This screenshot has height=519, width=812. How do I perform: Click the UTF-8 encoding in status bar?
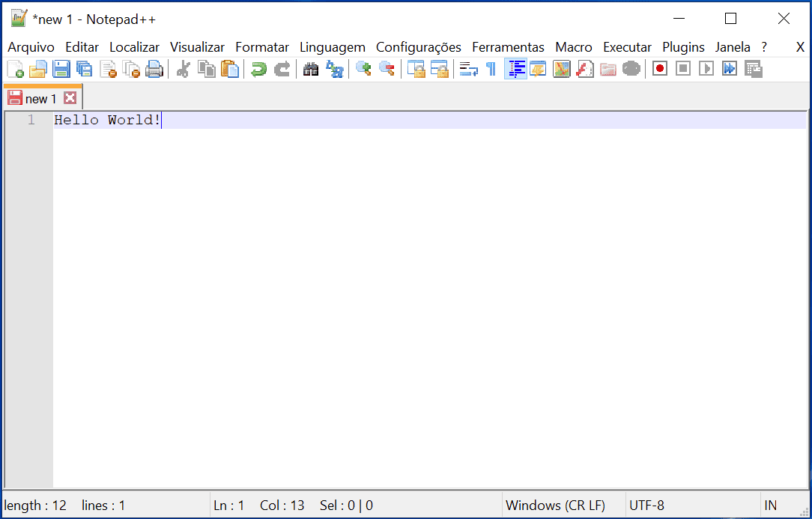pyautogui.click(x=646, y=506)
